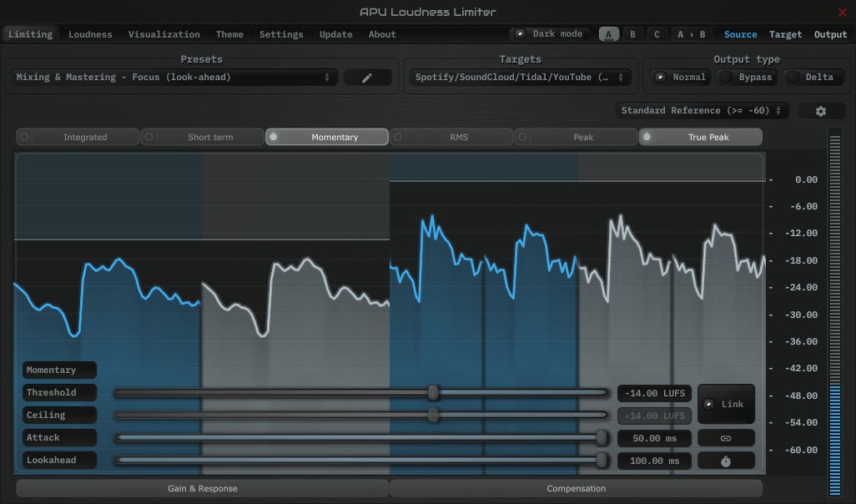The width and height of the screenshot is (856, 504).
Task: Click the Threshold parameter label
Action: pos(59,392)
